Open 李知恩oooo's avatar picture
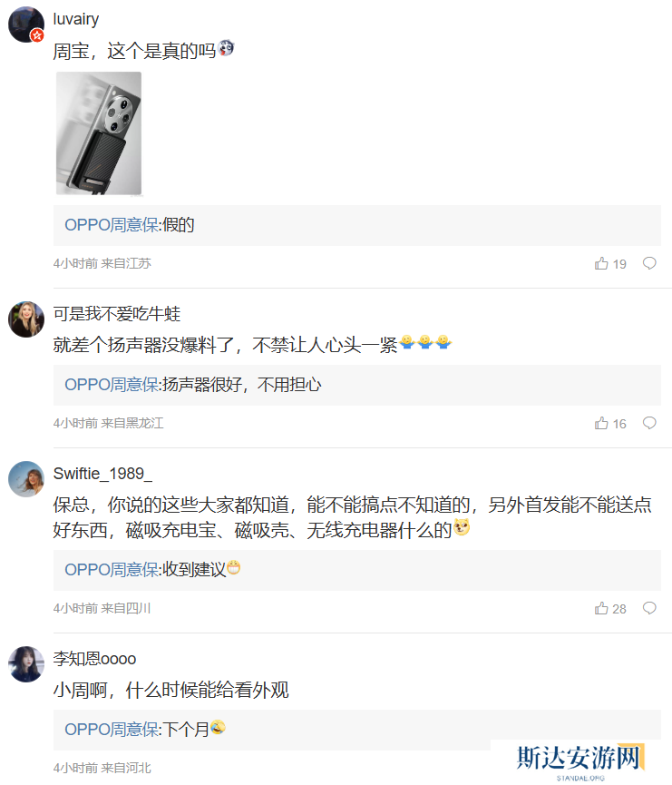Viewport: 672px width, 785px height. pyautogui.click(x=26, y=664)
